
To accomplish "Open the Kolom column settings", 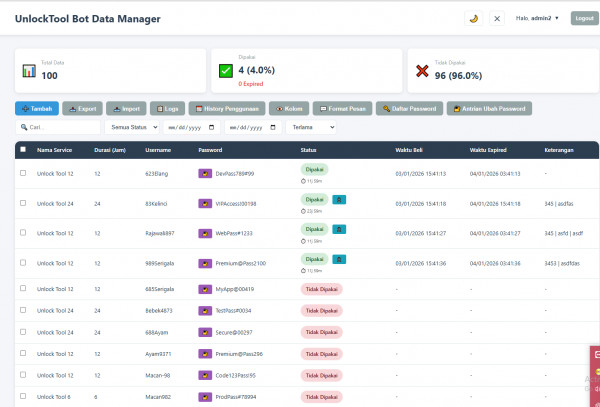I will point(289,109).
